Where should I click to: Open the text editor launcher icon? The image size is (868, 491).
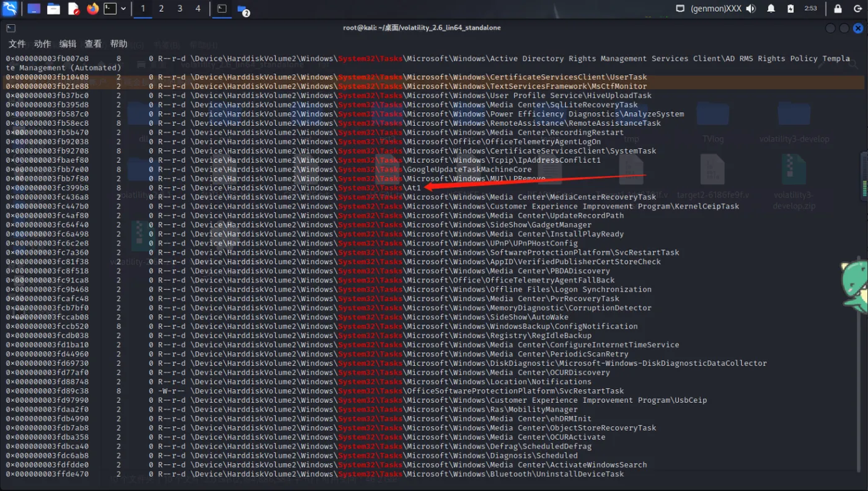73,9
